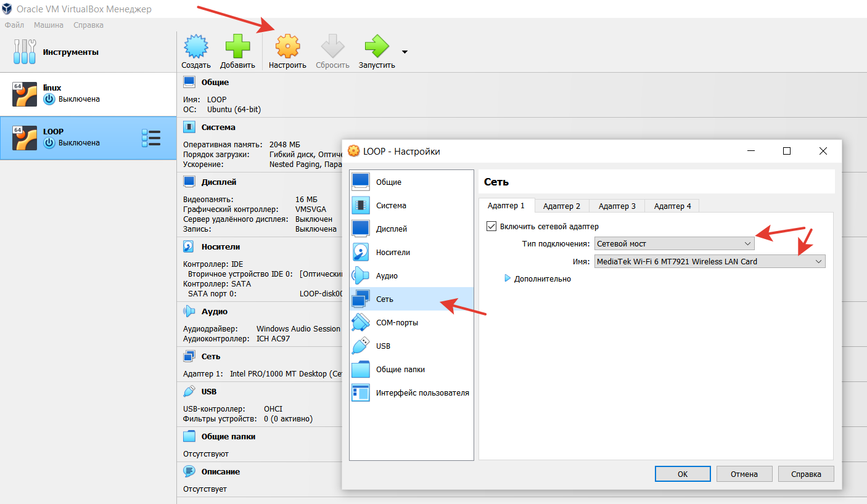Image resolution: width=867 pixels, height=504 pixels.
Task: Click the Сбросить toolbar icon
Action: (332, 46)
